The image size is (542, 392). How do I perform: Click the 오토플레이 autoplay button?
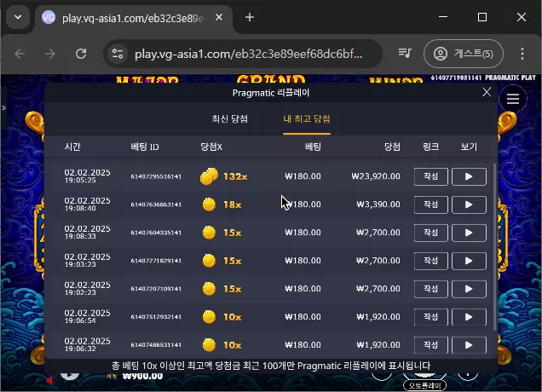424,385
